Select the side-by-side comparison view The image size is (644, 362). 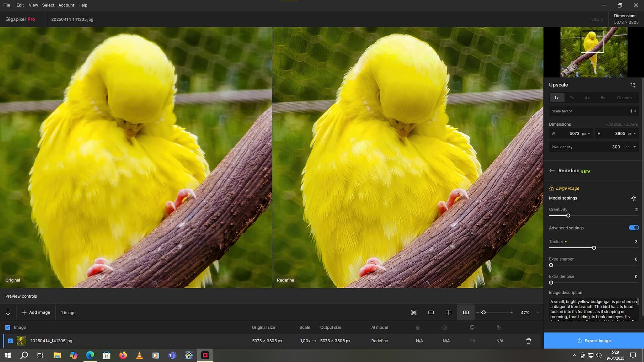click(466, 312)
